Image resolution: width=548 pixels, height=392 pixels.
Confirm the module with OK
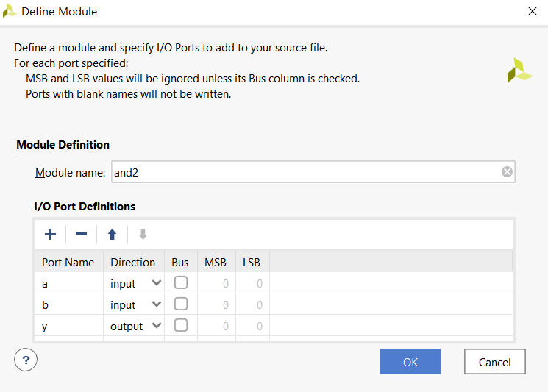(x=410, y=362)
